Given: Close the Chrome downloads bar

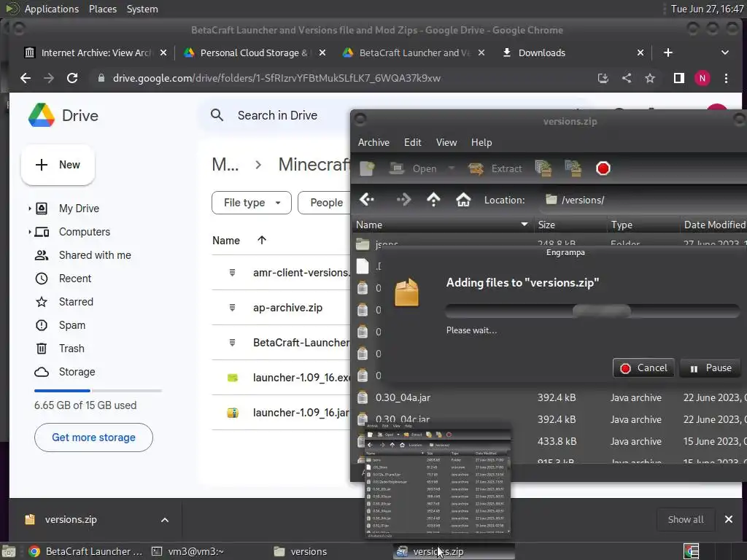Looking at the screenshot, I should tap(729, 519).
